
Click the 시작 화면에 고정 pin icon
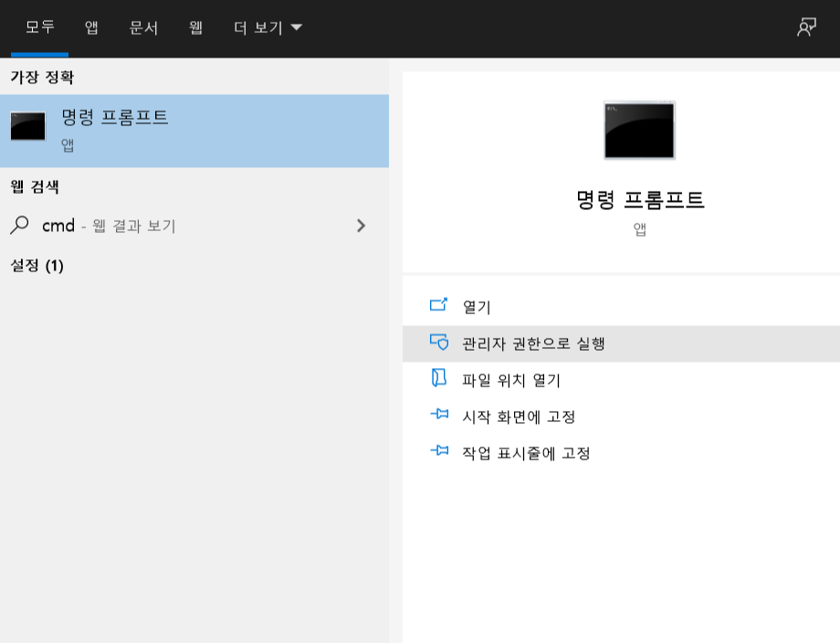click(439, 416)
